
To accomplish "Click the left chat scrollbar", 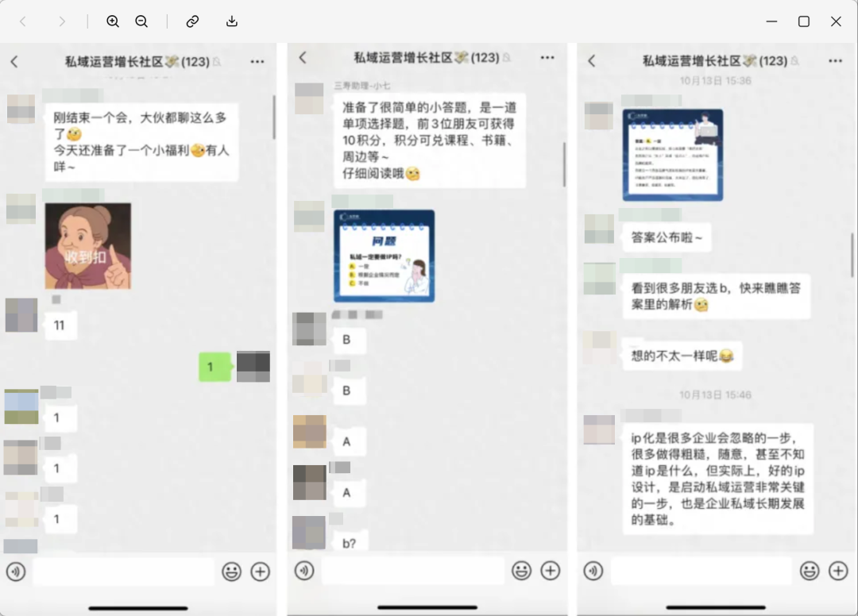I will pos(273,117).
